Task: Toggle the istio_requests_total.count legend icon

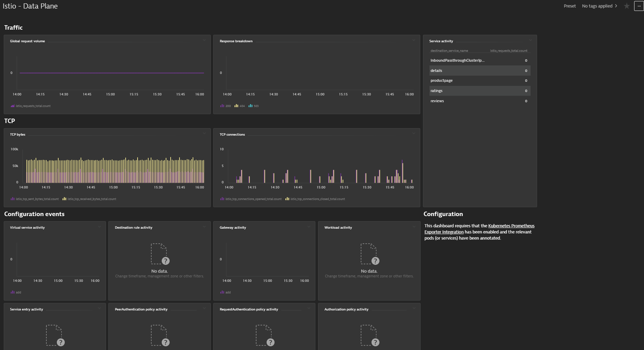Action: (13, 106)
